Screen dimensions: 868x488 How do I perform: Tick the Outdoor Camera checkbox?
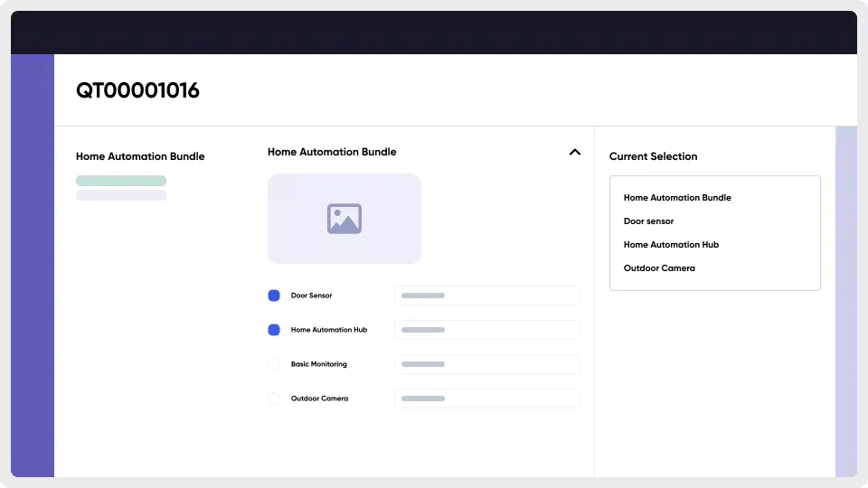point(274,399)
